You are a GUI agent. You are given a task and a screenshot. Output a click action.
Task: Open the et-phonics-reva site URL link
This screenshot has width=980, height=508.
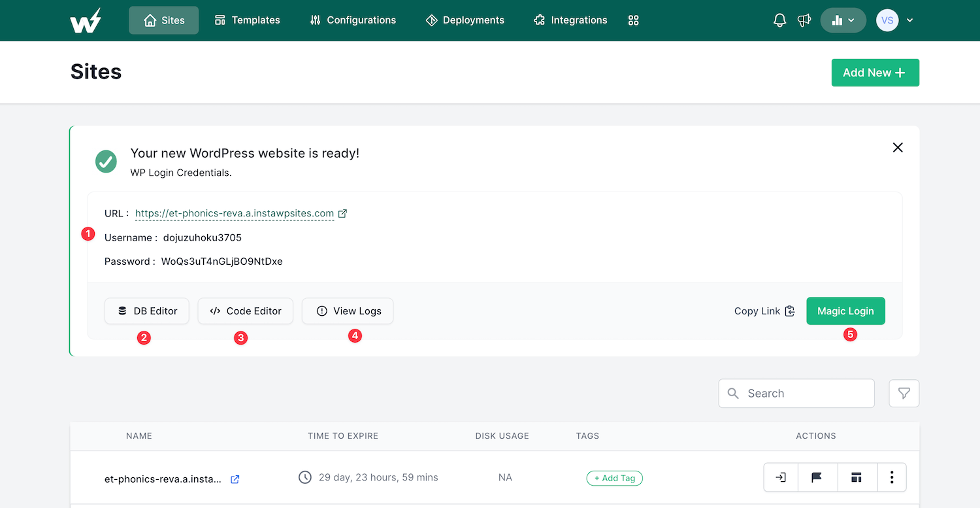coord(235,213)
